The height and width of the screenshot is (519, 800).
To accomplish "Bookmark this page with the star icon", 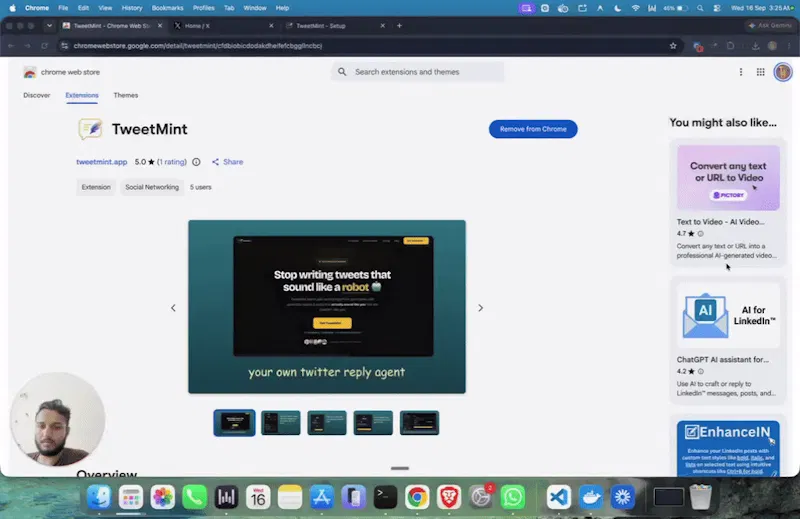I will click(673, 46).
